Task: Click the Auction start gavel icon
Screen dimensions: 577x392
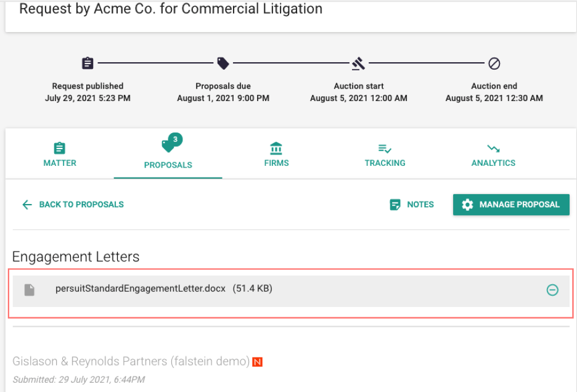Action: (358, 63)
